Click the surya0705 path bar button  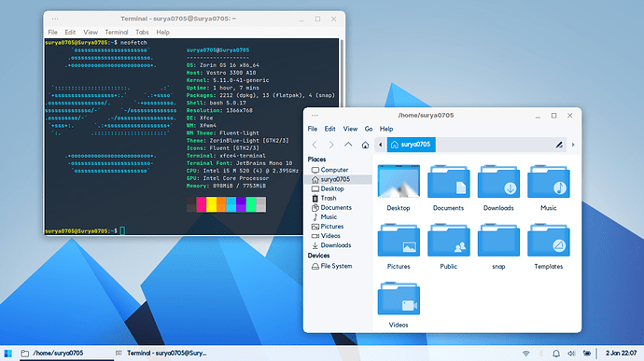411,145
